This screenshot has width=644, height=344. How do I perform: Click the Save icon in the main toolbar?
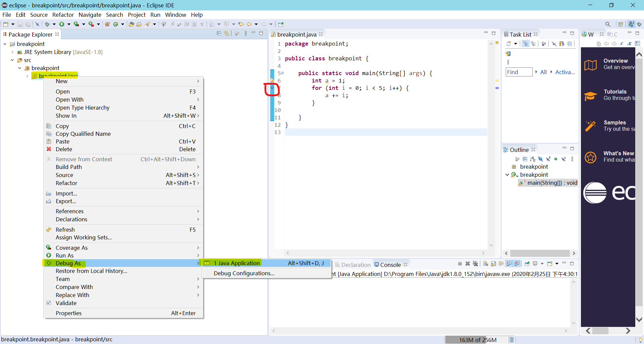pyautogui.click(x=20, y=24)
